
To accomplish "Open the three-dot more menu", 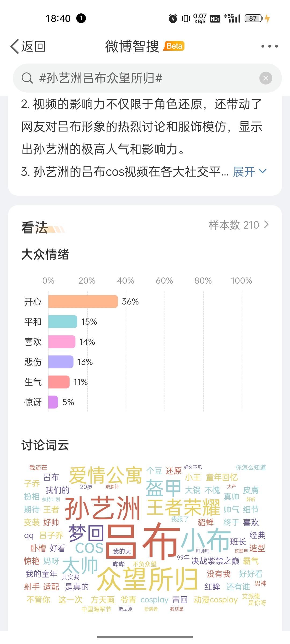I will click(270, 46).
